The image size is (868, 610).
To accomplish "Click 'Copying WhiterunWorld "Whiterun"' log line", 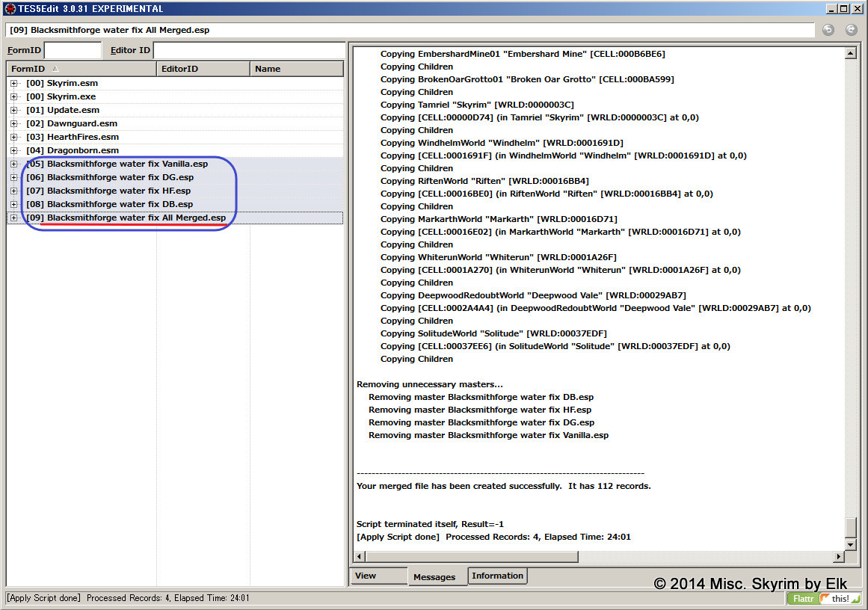I will [x=498, y=257].
